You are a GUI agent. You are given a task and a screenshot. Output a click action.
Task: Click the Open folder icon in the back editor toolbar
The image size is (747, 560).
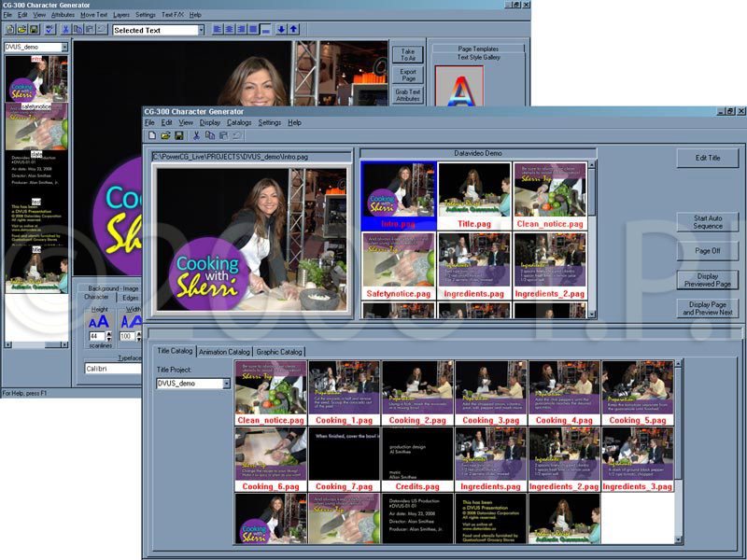coord(21,30)
